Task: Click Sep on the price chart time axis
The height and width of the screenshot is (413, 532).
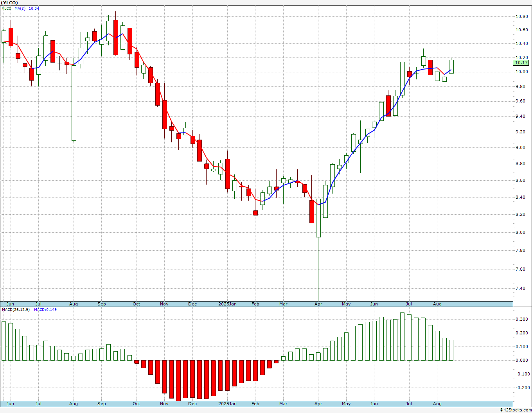Action: click(102, 304)
